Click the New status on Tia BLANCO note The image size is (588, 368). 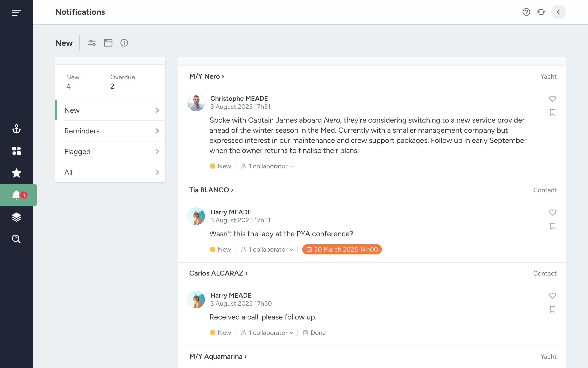220,250
